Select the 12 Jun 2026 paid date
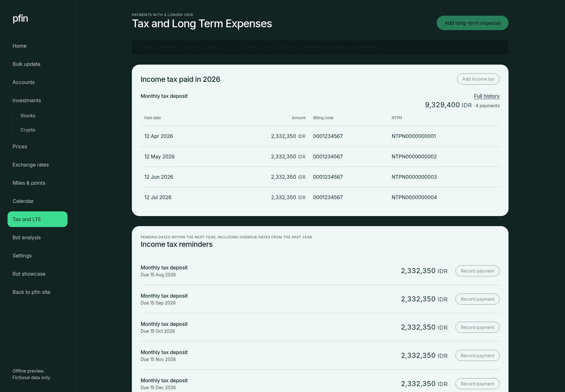This screenshot has height=392, width=565. [159, 177]
